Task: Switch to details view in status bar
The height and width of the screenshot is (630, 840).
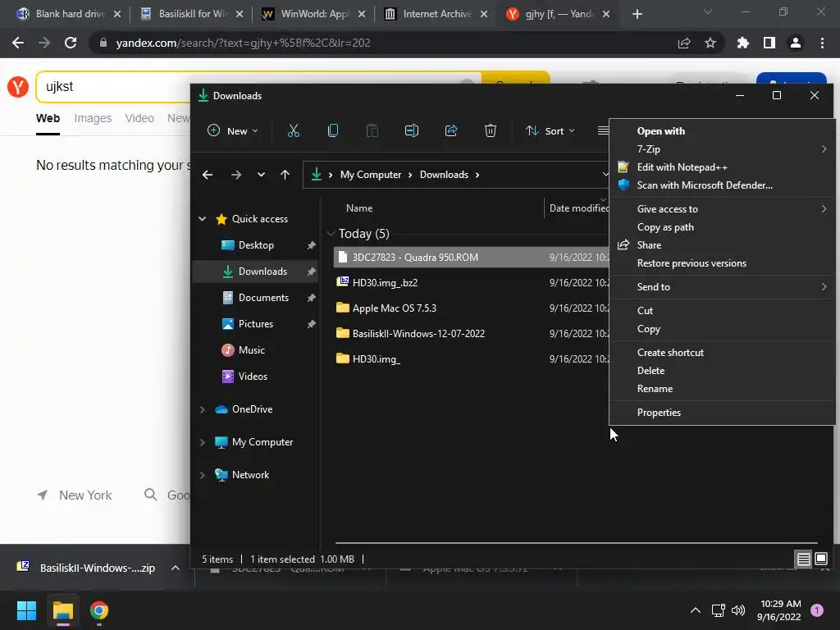Action: [804, 559]
